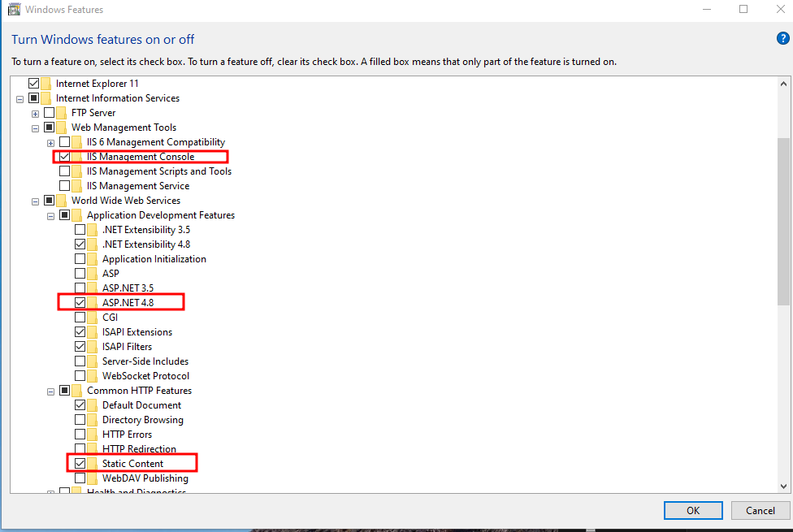The width and height of the screenshot is (793, 532).
Task: Click the folder icon beside CGI
Action: coord(93,318)
